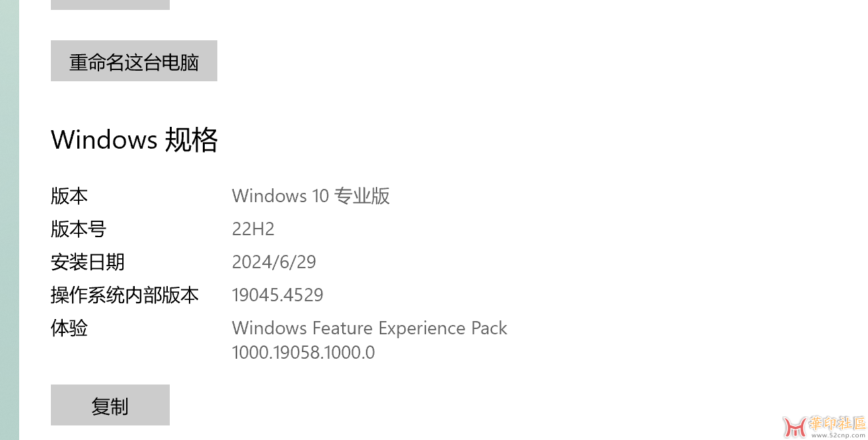Click the green strip along the left edge
The width and height of the screenshot is (868, 440).
(9, 220)
